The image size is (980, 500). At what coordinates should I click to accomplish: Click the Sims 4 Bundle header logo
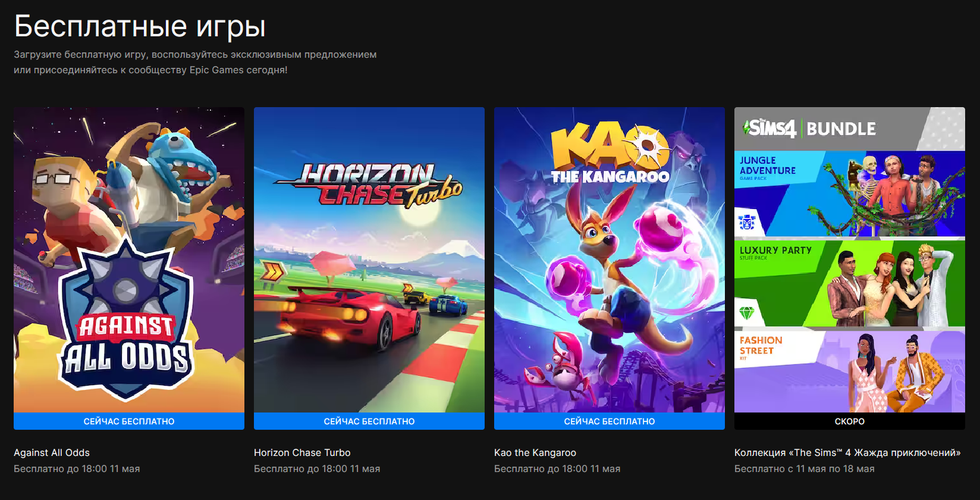809,128
